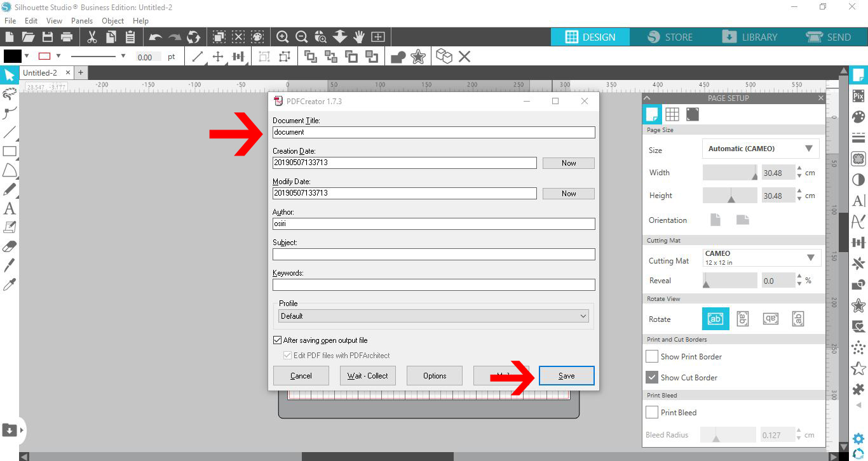Screen dimensions: 868x461
Task: Enable Show Print Border checkbox
Action: (652, 356)
